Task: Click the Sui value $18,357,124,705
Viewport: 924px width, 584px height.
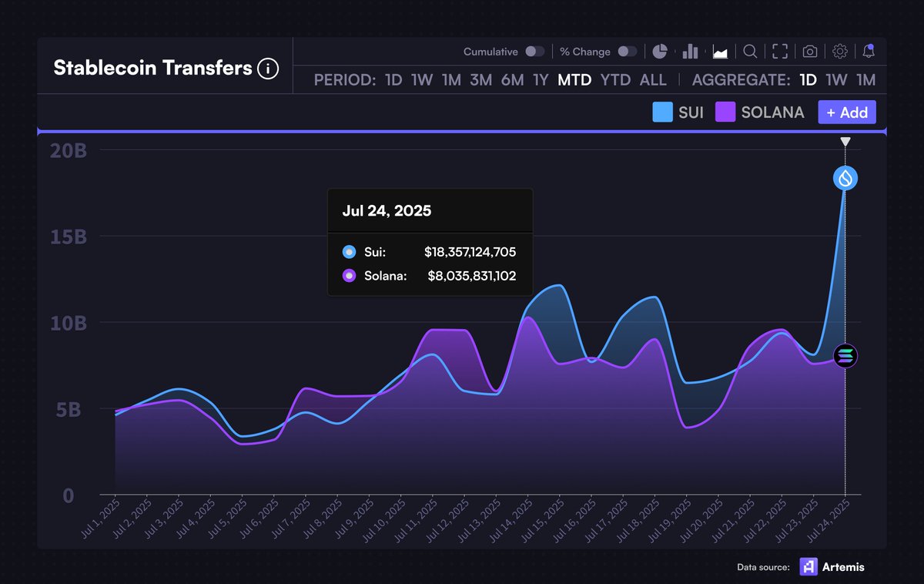Action: (470, 252)
